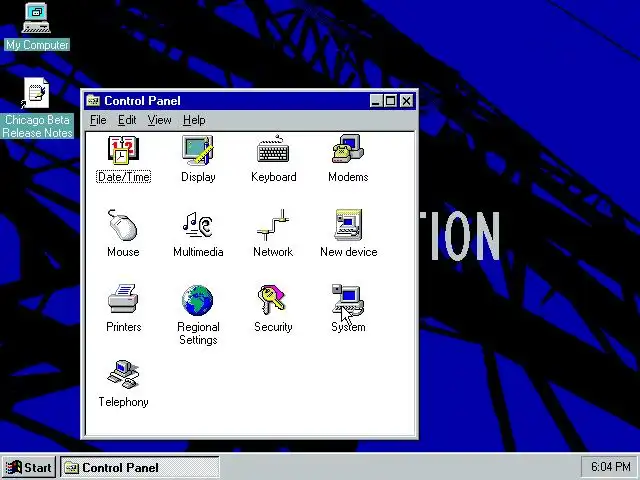This screenshot has height=480, width=640.
Task: Click the Multimedia label text
Action: 198,252
